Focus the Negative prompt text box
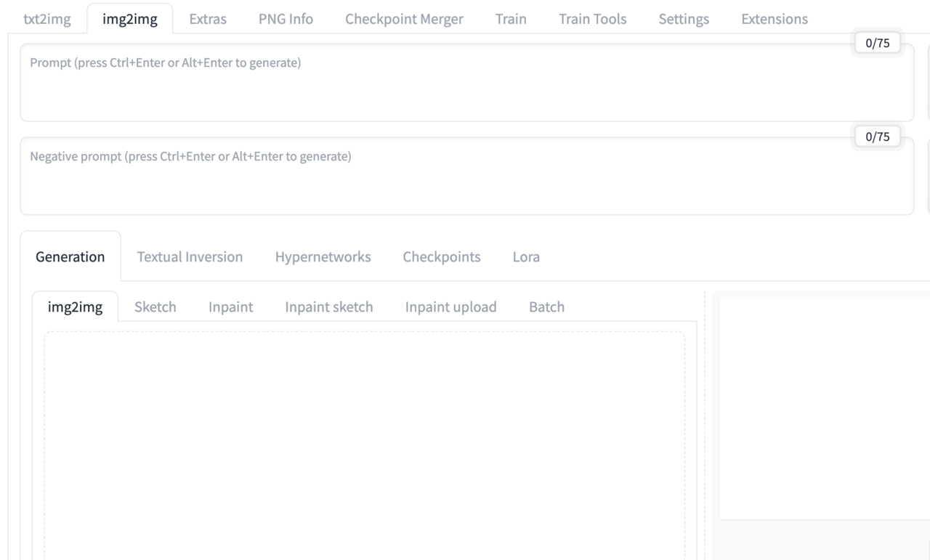The width and height of the screenshot is (930, 560). pos(466,176)
